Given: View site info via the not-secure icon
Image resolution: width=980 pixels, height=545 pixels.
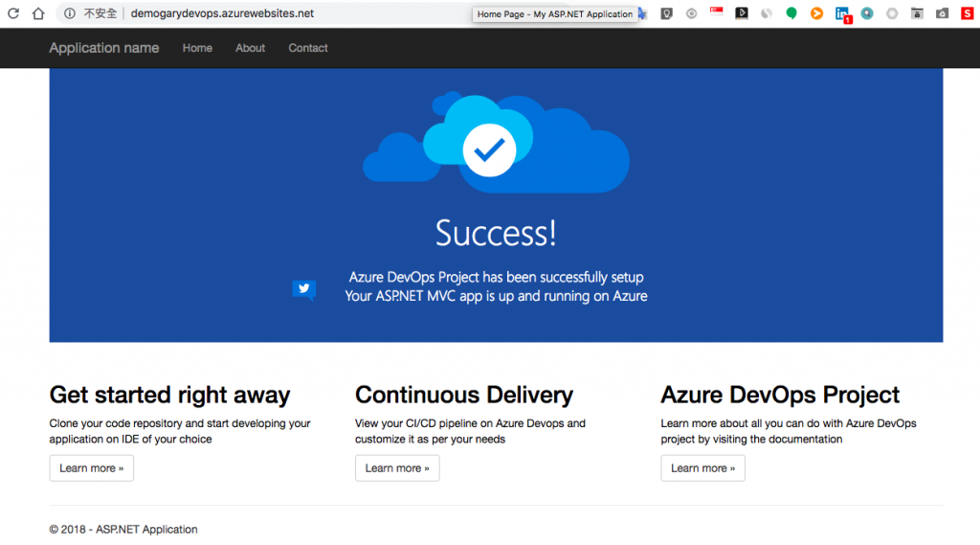Looking at the screenshot, I should point(70,13).
